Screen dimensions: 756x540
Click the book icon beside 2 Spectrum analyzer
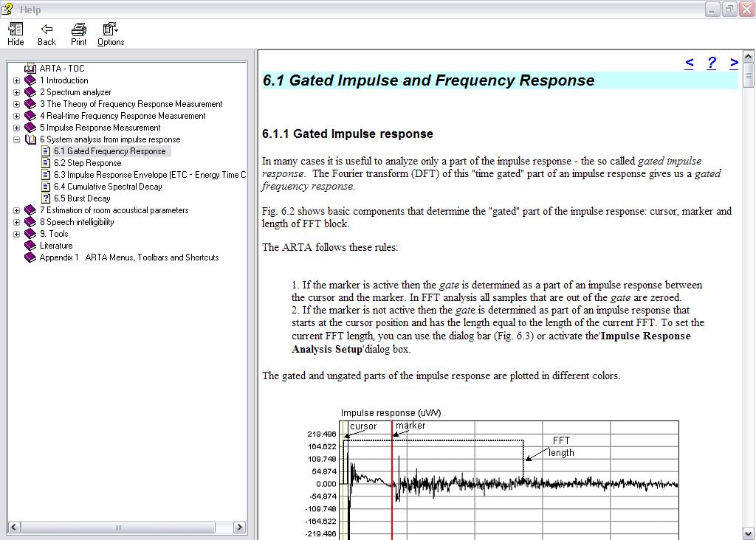coord(30,92)
